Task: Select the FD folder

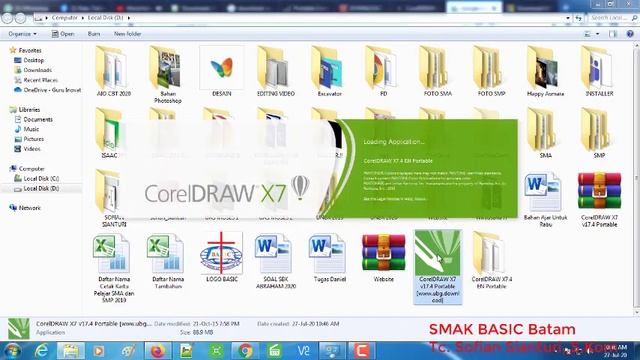Action: (383, 72)
